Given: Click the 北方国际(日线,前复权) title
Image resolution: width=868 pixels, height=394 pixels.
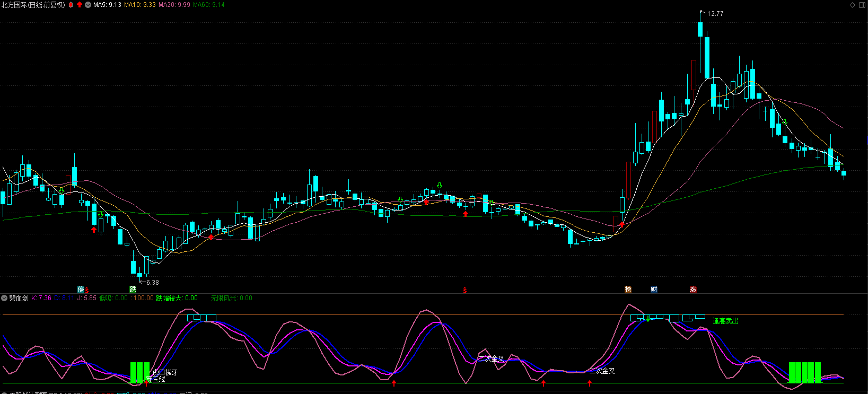Looking at the screenshot, I should point(33,5).
